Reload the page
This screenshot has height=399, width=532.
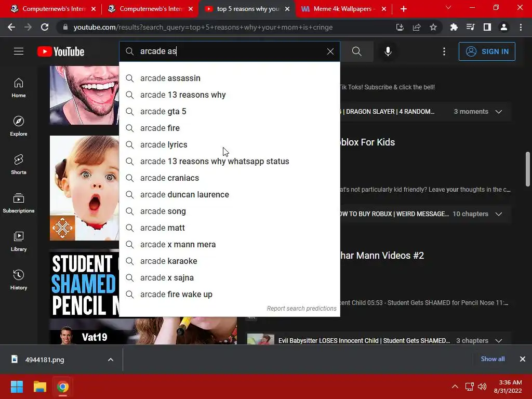45,27
